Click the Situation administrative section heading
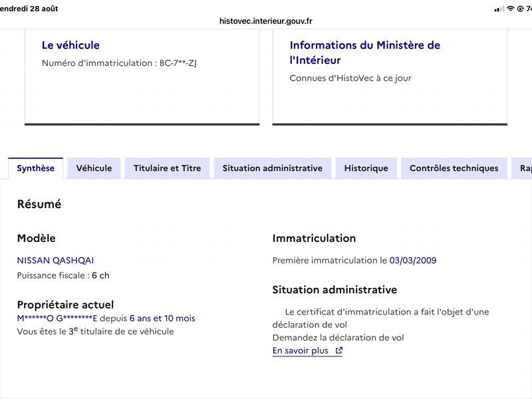 click(x=334, y=290)
